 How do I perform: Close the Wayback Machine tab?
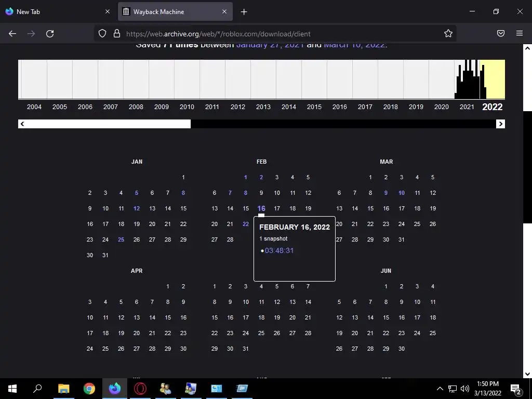224,11
